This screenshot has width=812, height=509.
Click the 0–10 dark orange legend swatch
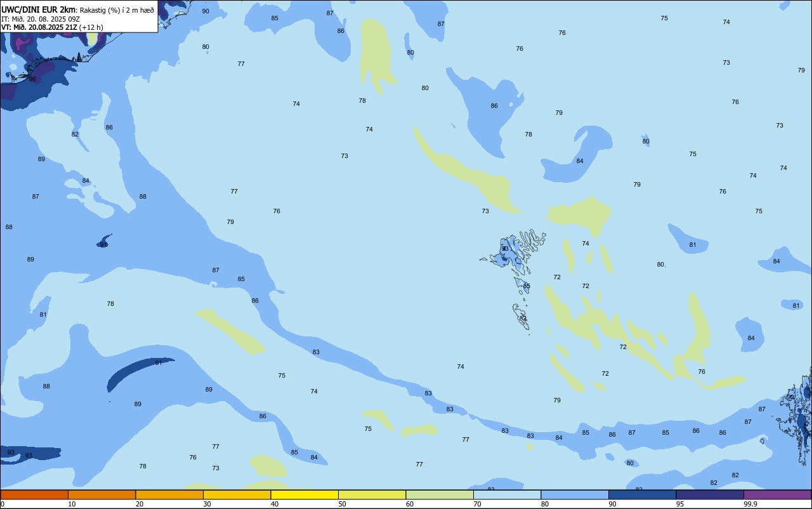click(34, 494)
